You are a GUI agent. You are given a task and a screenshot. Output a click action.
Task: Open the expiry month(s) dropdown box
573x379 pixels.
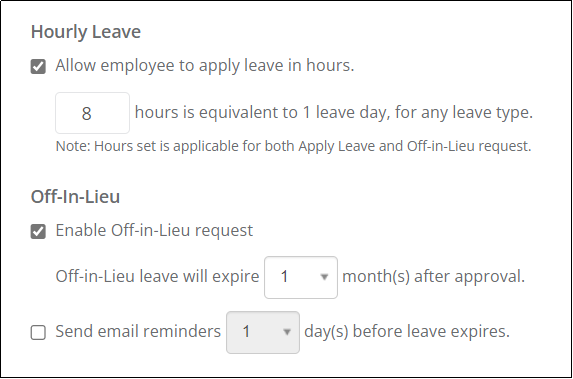(301, 277)
